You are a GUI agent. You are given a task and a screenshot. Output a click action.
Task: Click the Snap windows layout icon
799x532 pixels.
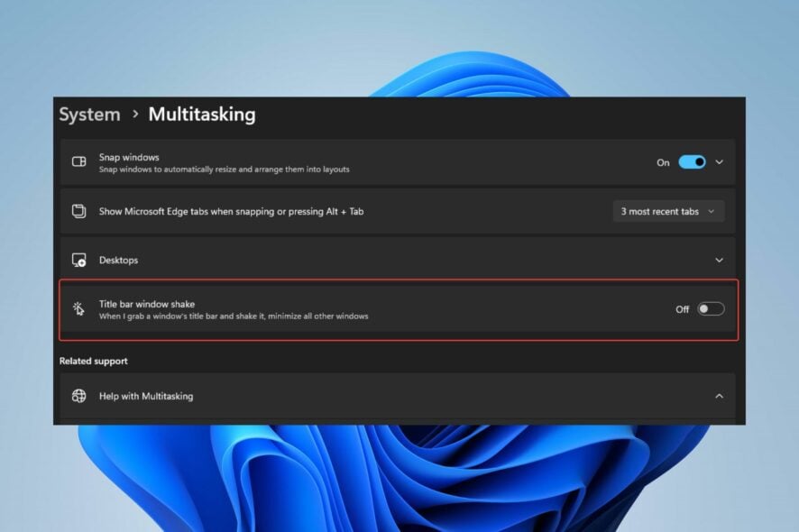[79, 162]
